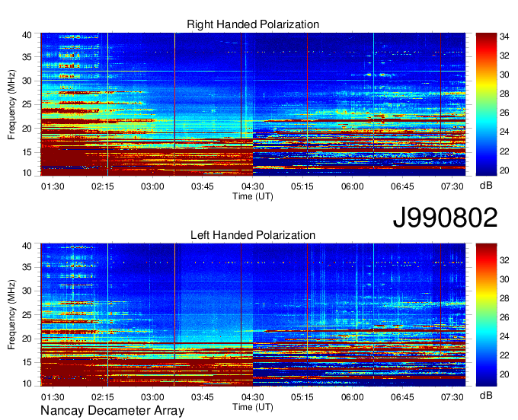Click the 04:30 tick under the bottom plot
Viewport: 518px width, 420px height.
point(252,397)
